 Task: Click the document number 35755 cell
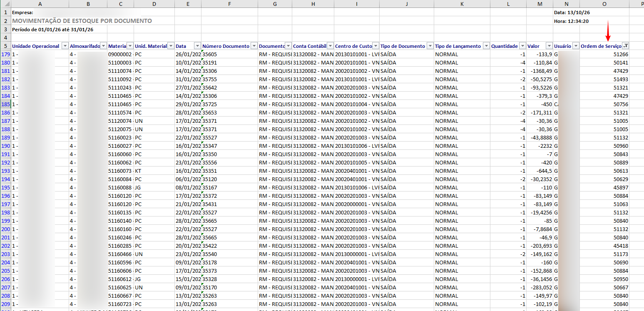[x=229, y=80]
